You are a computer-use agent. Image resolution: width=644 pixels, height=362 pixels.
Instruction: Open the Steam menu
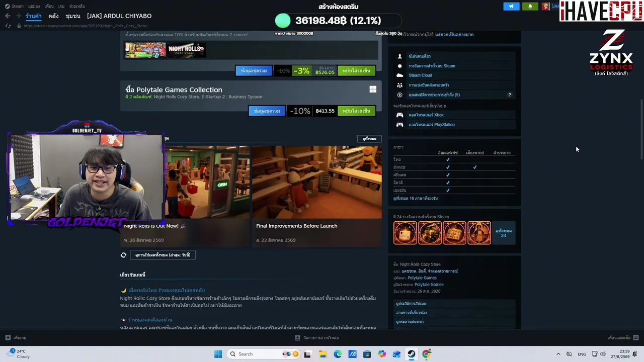(x=15, y=6)
